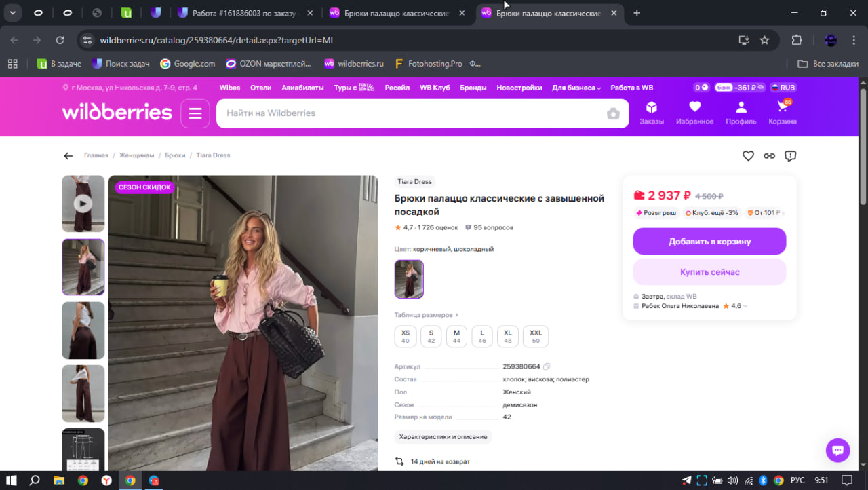Open Windows taskbar search
Screen dimensions: 868x490
(35, 480)
